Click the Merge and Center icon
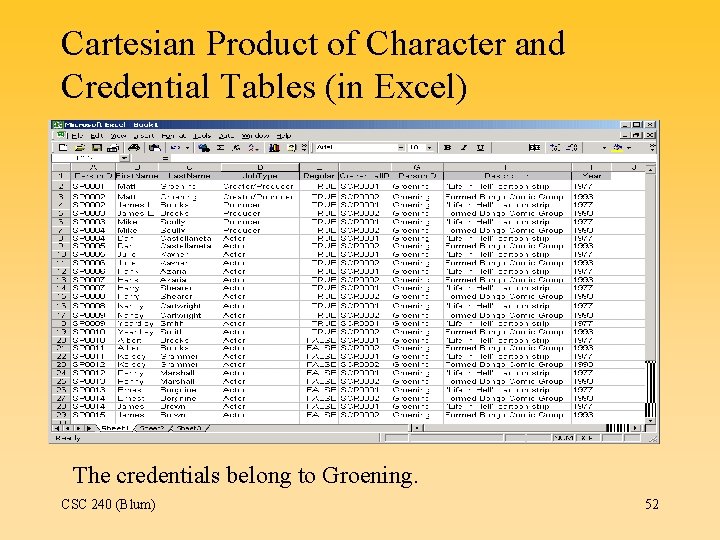Screen dimensions: 720x540 [x=534, y=148]
